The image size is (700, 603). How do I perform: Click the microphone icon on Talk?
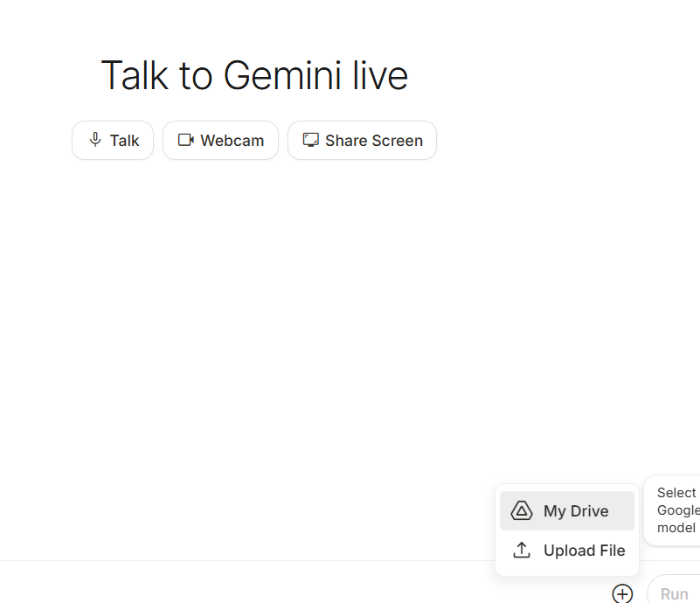(x=95, y=140)
